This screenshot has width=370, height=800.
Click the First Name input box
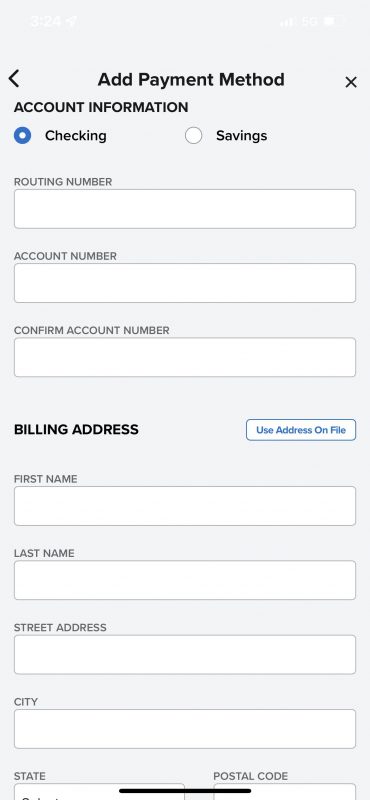[x=185, y=506]
